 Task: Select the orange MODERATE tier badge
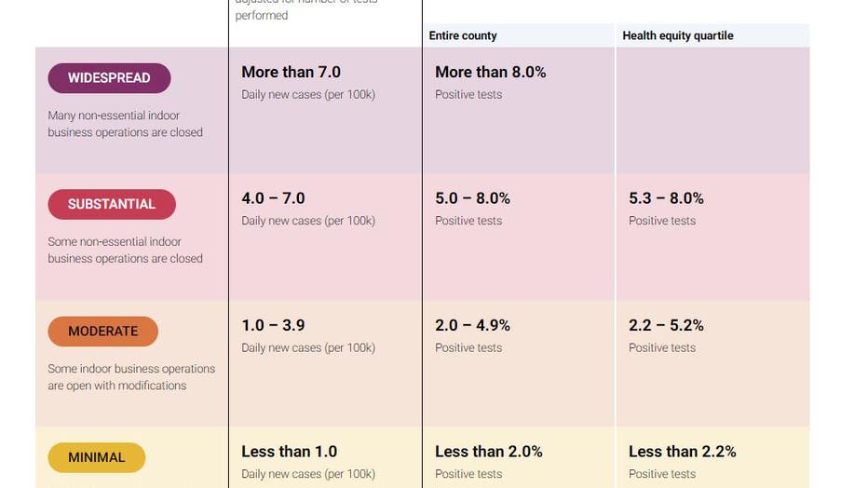coord(102,331)
